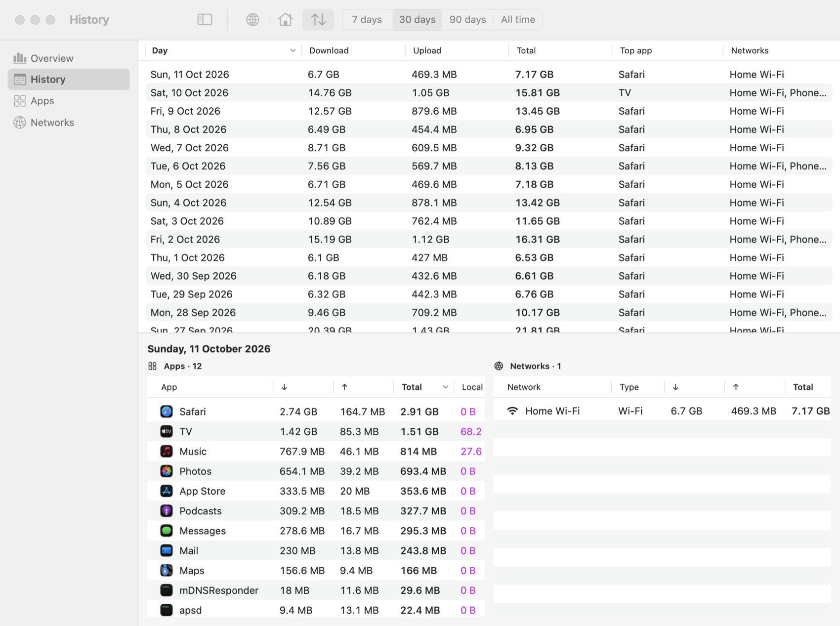Viewport: 840px width, 626px height.
Task: Sort table by Top app column
Action: click(667, 50)
